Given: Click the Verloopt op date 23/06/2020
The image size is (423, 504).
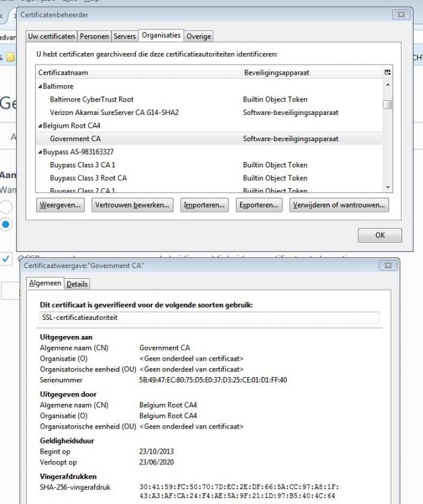Looking at the screenshot, I should click(156, 462).
